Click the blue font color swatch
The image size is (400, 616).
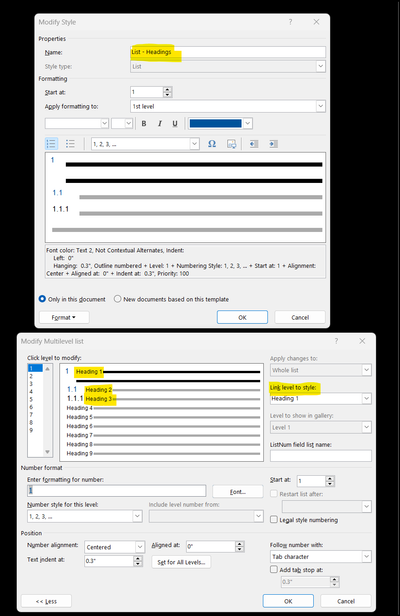tap(215, 123)
